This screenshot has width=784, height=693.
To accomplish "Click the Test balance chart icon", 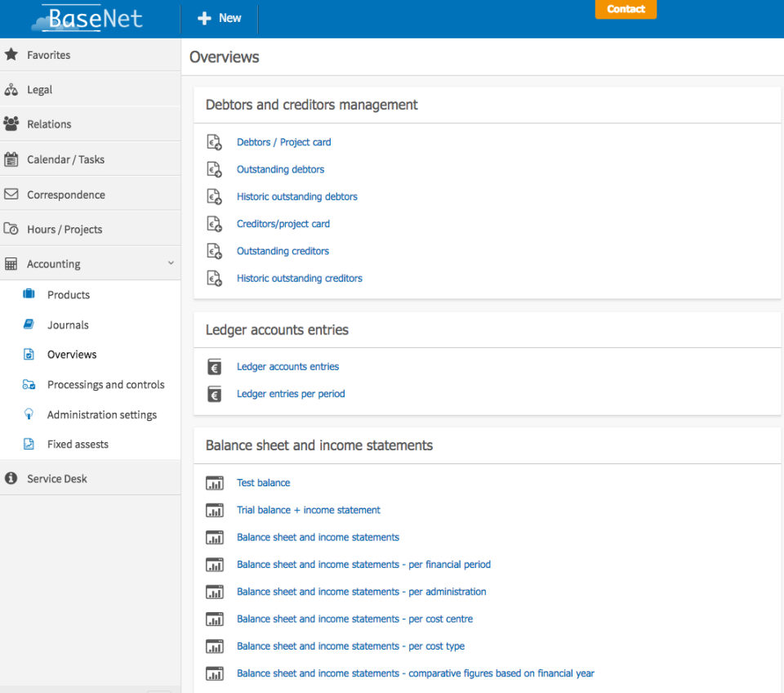I will point(215,483).
